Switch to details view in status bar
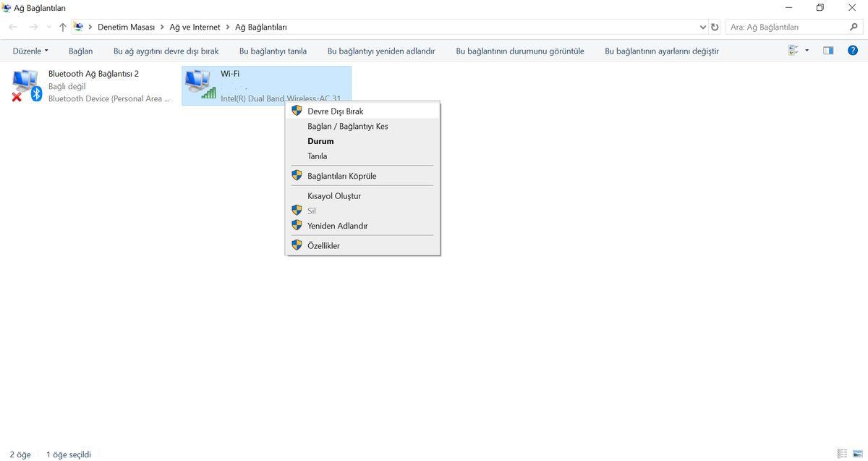The height and width of the screenshot is (461, 868). click(842, 454)
